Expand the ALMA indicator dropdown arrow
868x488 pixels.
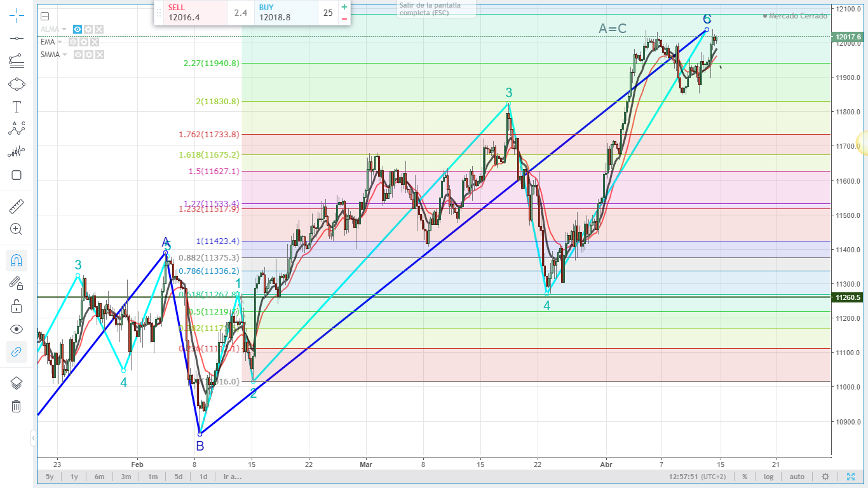point(65,29)
